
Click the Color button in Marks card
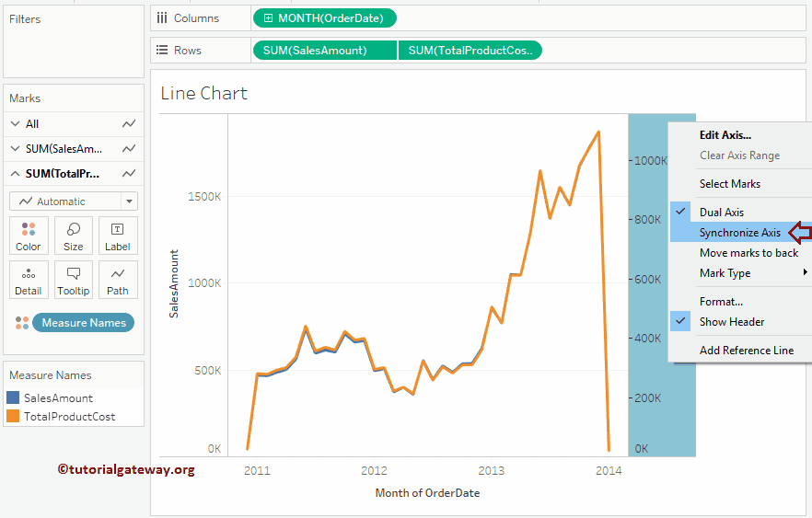[x=29, y=236]
